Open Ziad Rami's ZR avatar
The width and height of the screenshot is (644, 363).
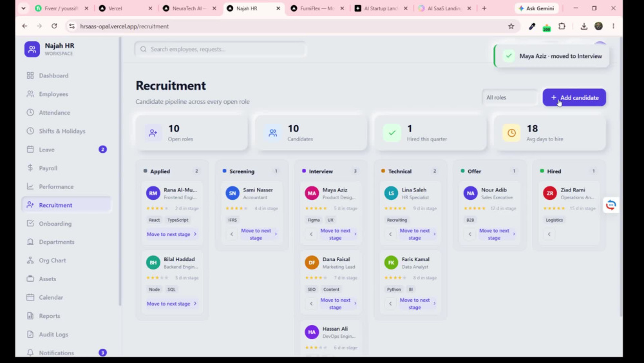click(x=550, y=193)
